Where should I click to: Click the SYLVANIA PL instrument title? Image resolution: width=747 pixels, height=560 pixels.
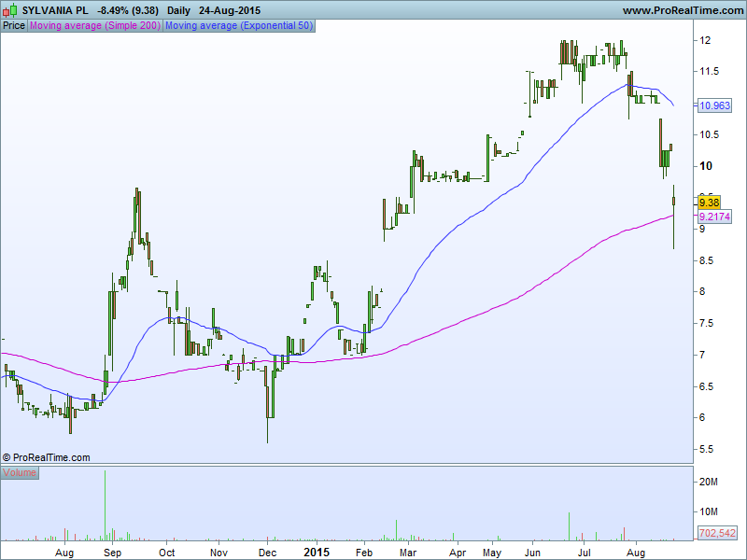tap(55, 10)
